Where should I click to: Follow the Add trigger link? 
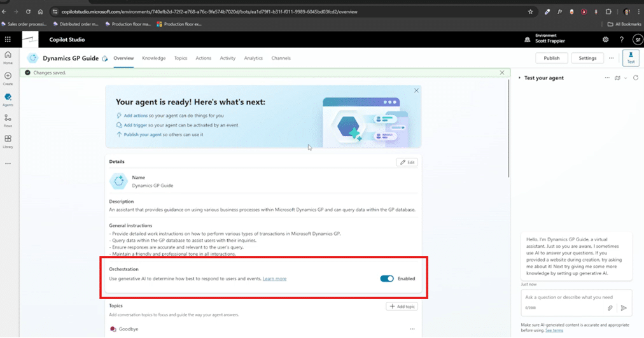click(x=135, y=125)
